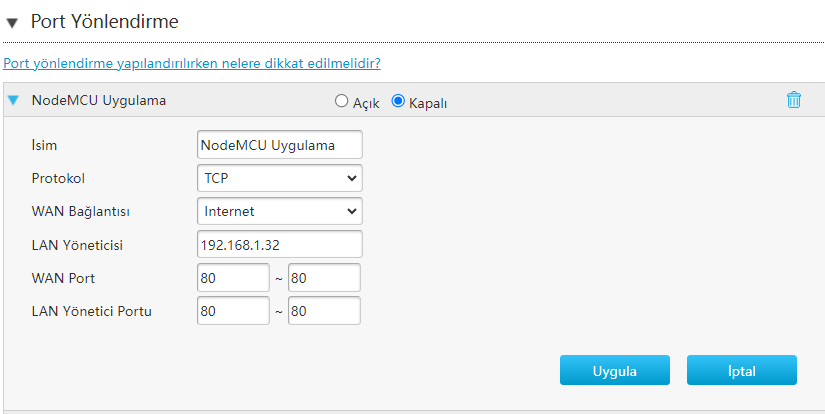Open the WAN Bağlantısı Internet dropdown
825x414 pixels.
[x=280, y=211]
